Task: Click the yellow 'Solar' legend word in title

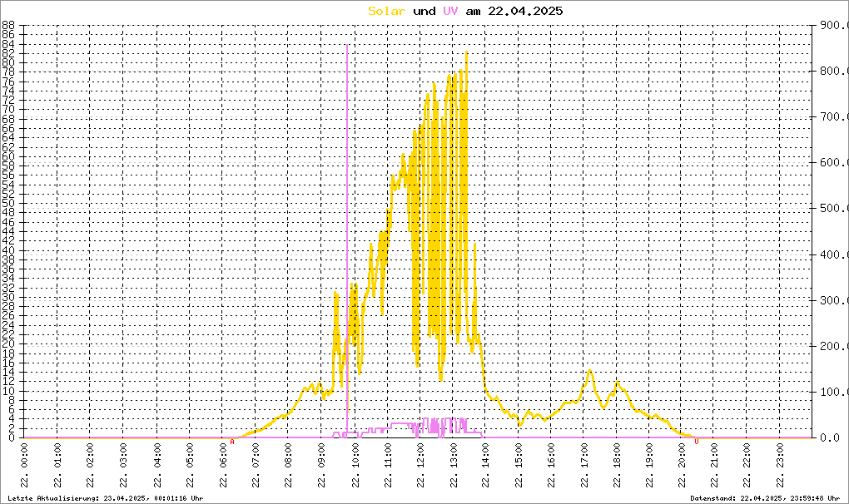Action: (x=387, y=11)
